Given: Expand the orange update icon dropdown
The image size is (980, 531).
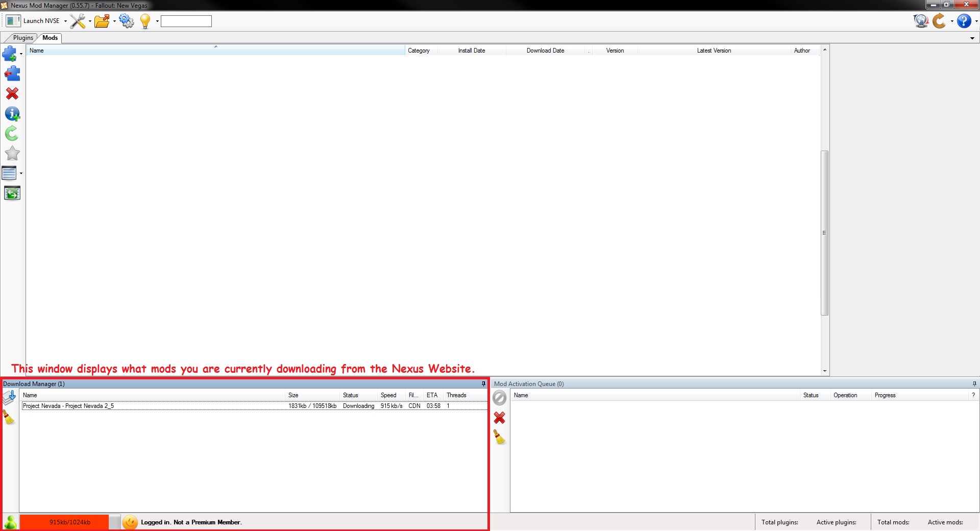Looking at the screenshot, I should tap(952, 21).
